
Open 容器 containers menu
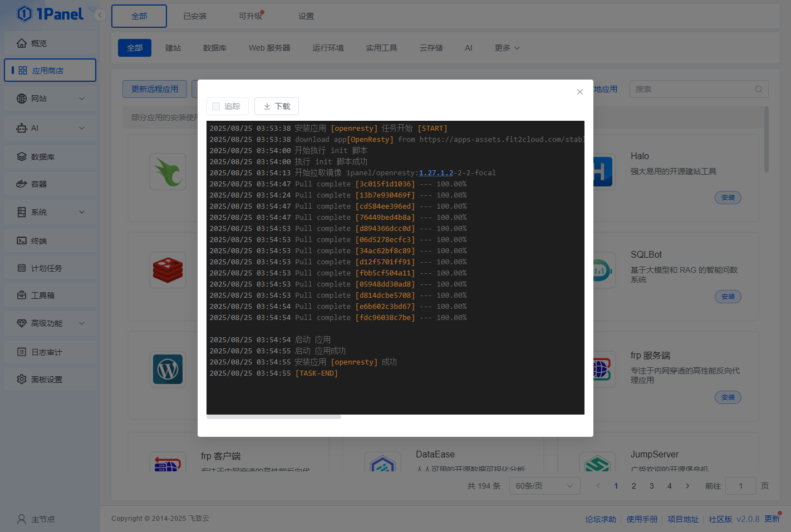50,184
